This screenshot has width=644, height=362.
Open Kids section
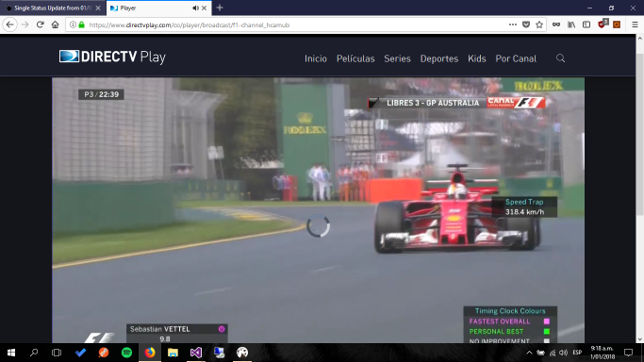pyautogui.click(x=477, y=58)
